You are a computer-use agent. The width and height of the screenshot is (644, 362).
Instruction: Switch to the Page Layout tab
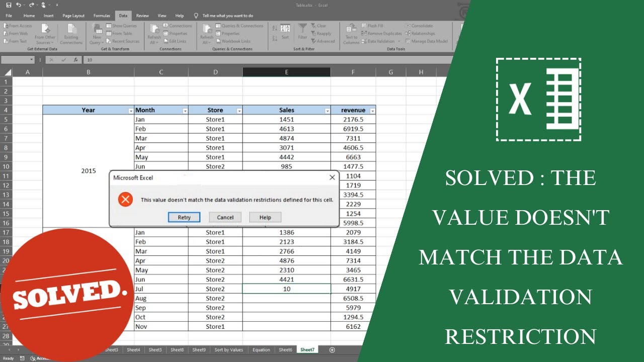click(x=73, y=16)
